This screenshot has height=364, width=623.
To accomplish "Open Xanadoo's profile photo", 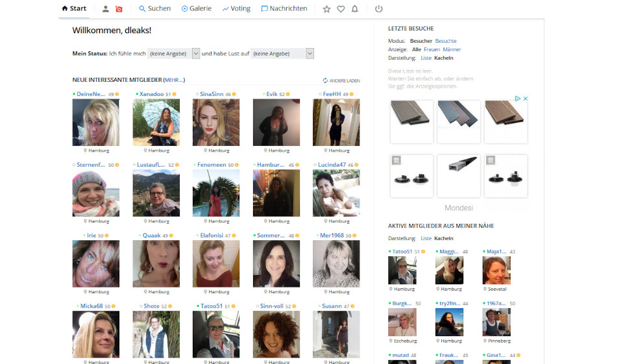I will (156, 123).
